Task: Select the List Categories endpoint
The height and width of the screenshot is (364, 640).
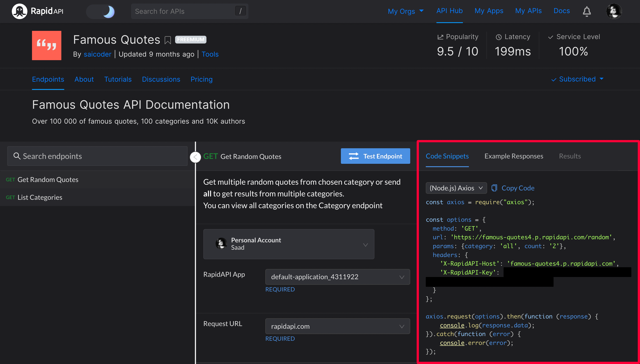Action: click(x=40, y=198)
